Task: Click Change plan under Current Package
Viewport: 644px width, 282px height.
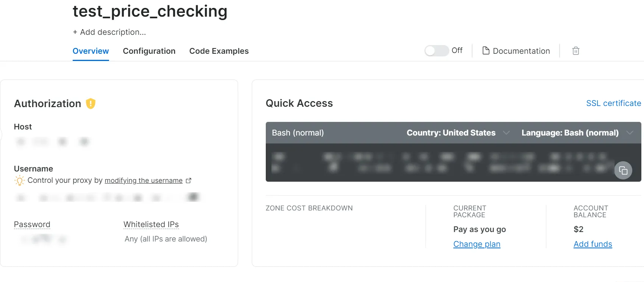Action: click(477, 244)
